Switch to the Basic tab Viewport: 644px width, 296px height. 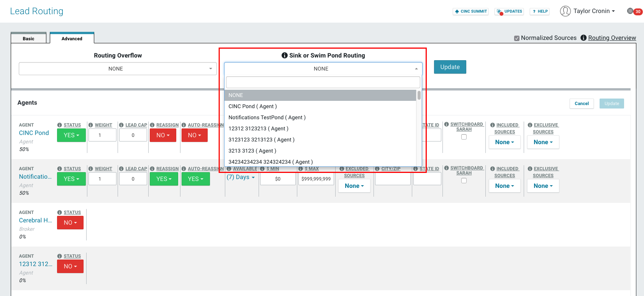tap(28, 38)
